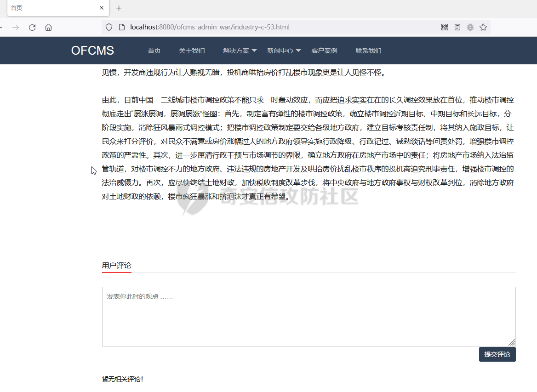The height and width of the screenshot is (392, 537).
Task: Open the 客户案例 nav item
Action: [x=324, y=51]
